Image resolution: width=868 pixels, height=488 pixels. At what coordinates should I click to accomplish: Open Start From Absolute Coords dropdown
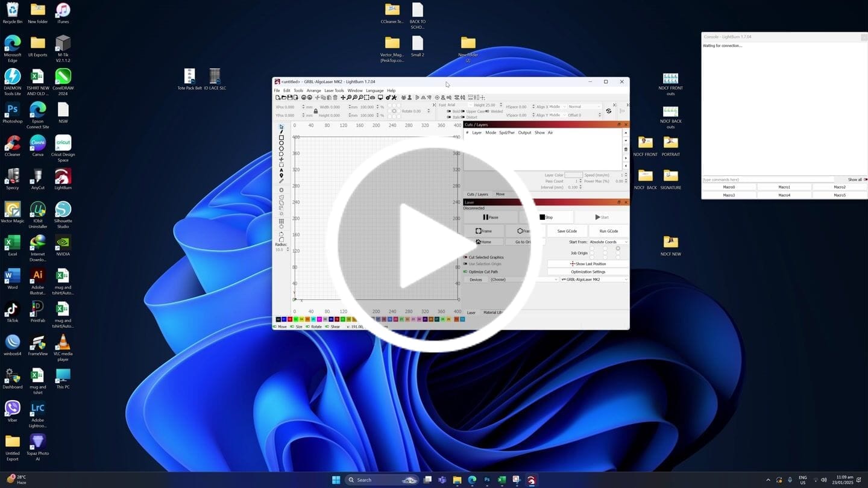609,242
